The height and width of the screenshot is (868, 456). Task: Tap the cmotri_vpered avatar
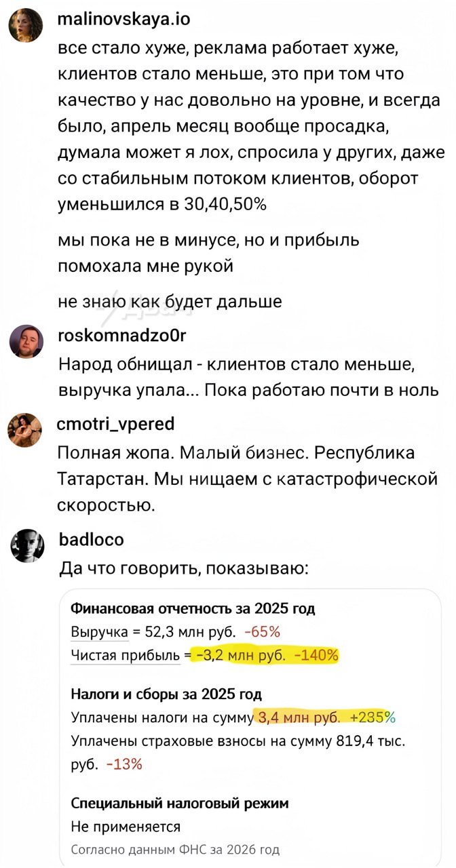[x=26, y=430]
